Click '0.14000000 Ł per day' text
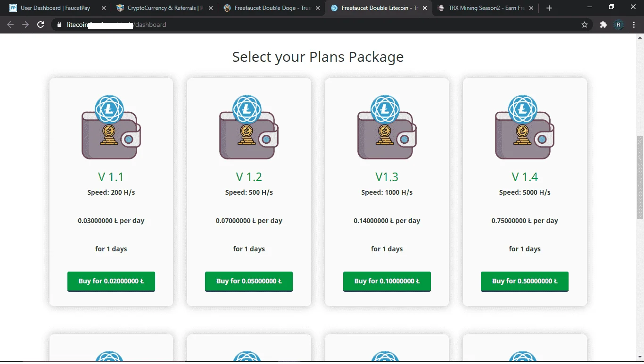 pos(387,221)
